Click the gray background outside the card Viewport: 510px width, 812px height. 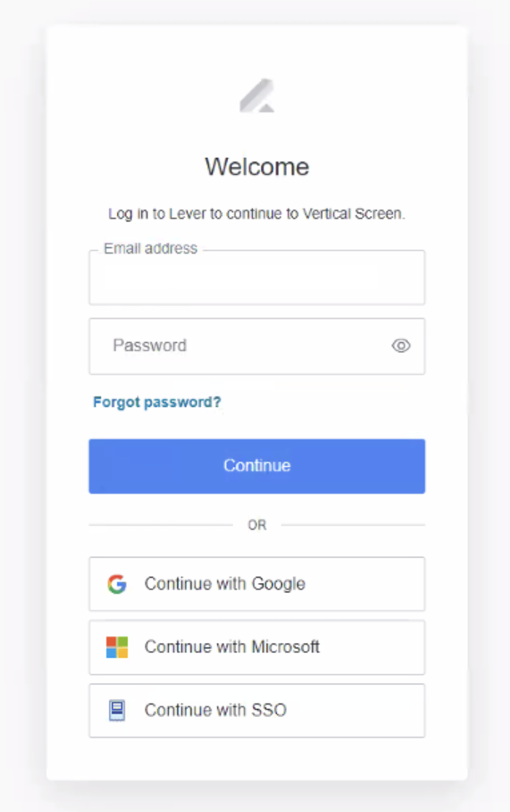22,406
